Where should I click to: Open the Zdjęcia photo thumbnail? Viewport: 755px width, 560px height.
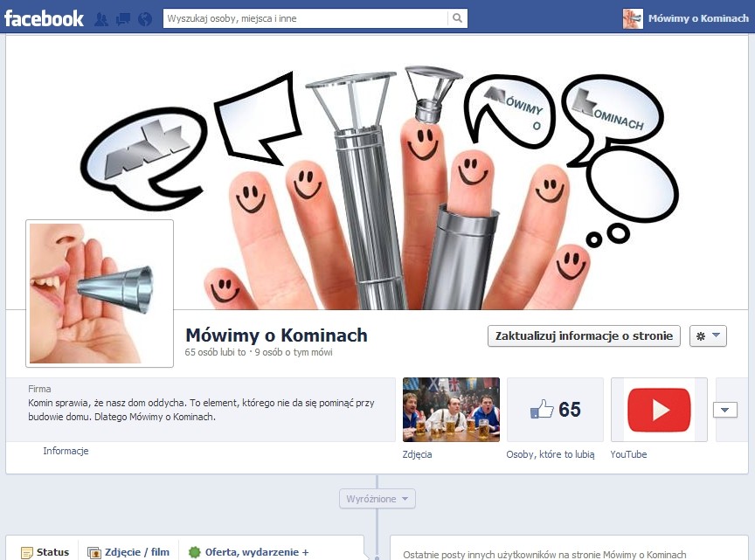[451, 410]
